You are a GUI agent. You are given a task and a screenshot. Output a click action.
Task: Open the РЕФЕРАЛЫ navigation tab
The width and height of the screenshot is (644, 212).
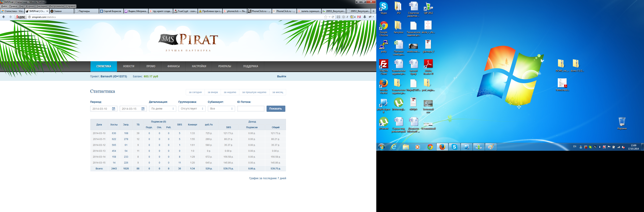(x=225, y=66)
